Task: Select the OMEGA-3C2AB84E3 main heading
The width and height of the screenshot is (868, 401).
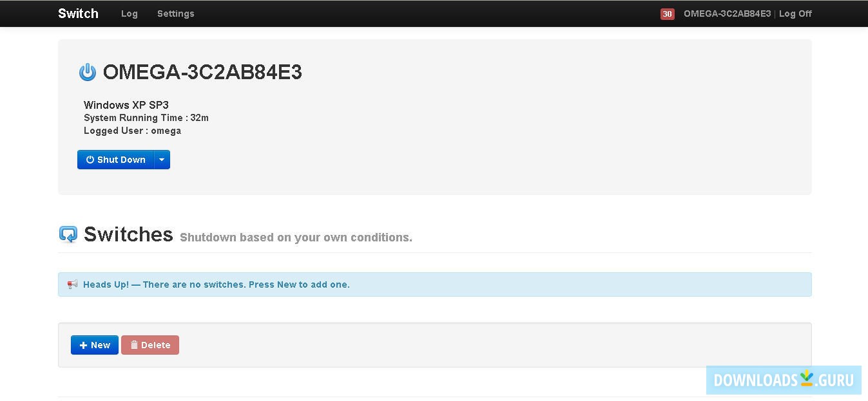Action: pyautogui.click(x=202, y=72)
